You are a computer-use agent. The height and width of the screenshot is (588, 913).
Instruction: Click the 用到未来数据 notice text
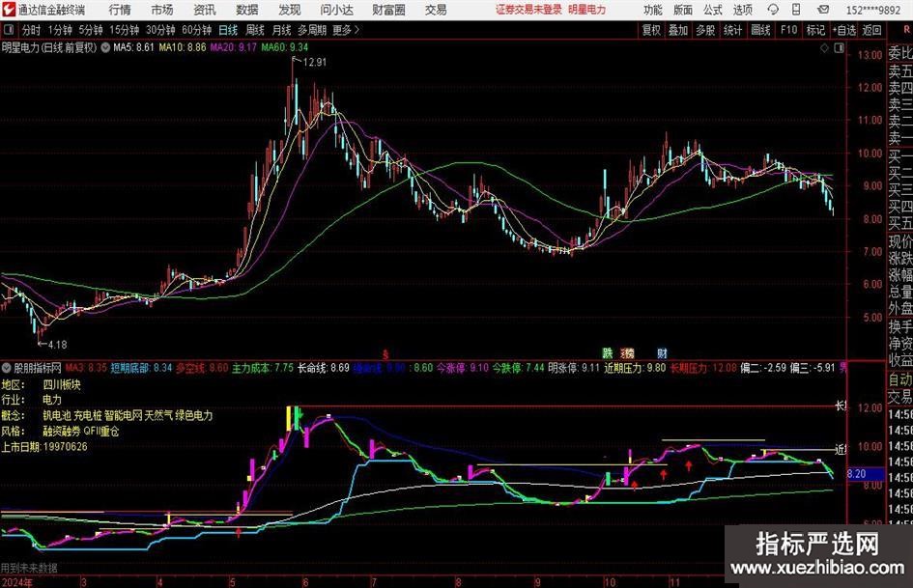pyautogui.click(x=29, y=568)
